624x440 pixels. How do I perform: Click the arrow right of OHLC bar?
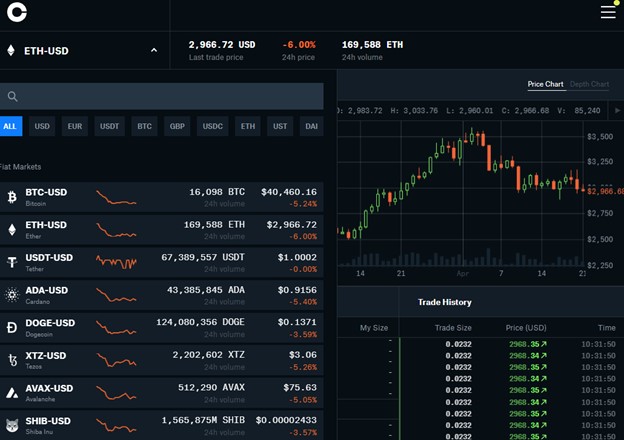[x=617, y=110]
